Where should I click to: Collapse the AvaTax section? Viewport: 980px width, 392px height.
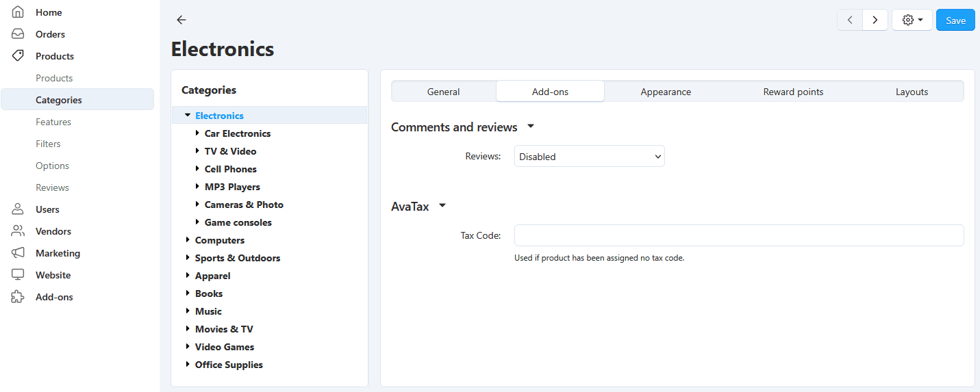coord(442,206)
